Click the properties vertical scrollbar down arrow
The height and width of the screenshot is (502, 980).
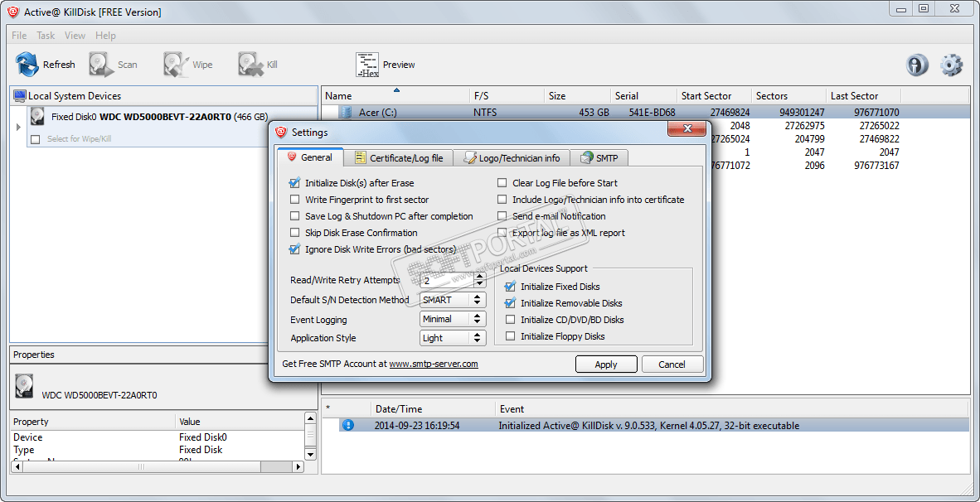point(310,454)
